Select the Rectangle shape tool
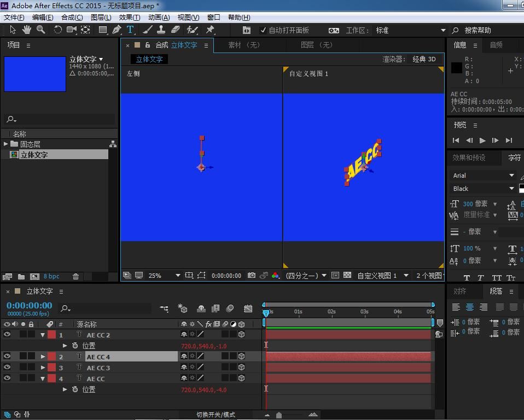The width and height of the screenshot is (524, 420). click(x=103, y=30)
